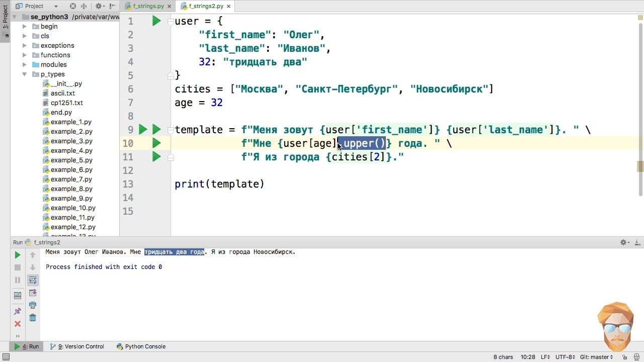The image size is (644, 362).
Task: Collapse the p_types folder
Action: [x=24, y=74]
